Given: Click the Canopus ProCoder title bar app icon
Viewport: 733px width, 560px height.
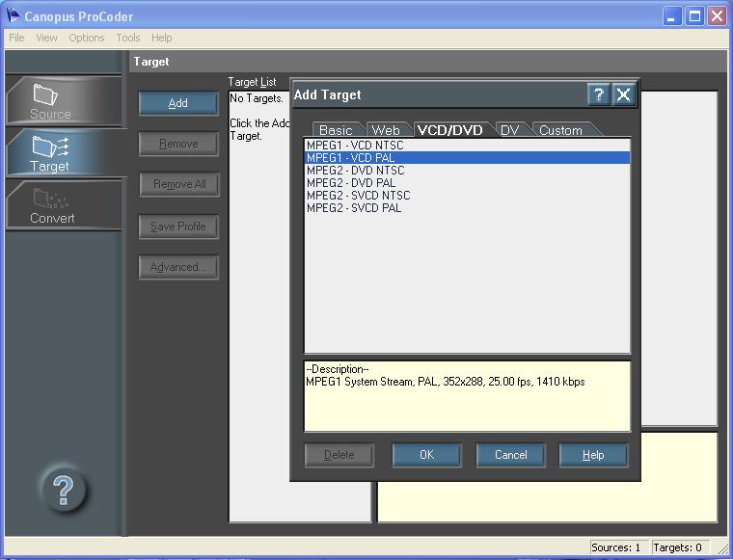Looking at the screenshot, I should coord(14,15).
